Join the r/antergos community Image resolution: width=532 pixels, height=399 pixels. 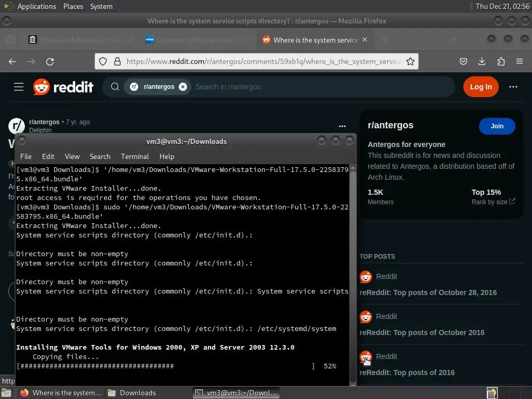pos(497,126)
